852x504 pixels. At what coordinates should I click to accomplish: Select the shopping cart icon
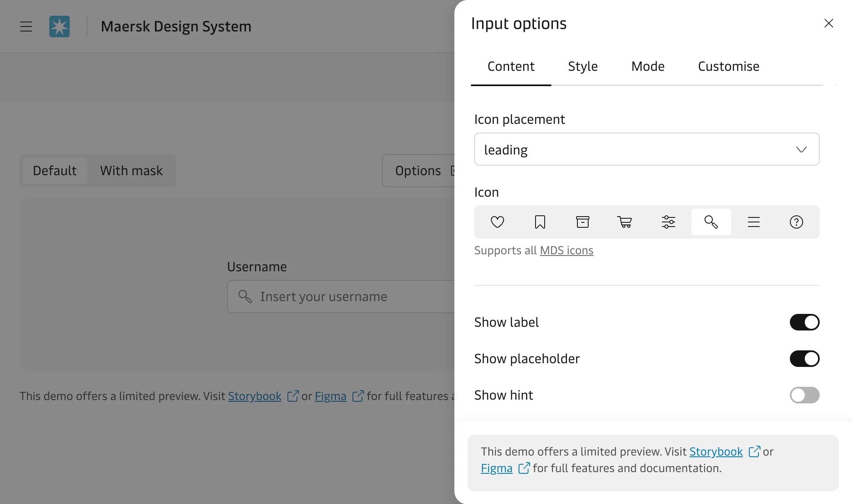(x=625, y=222)
